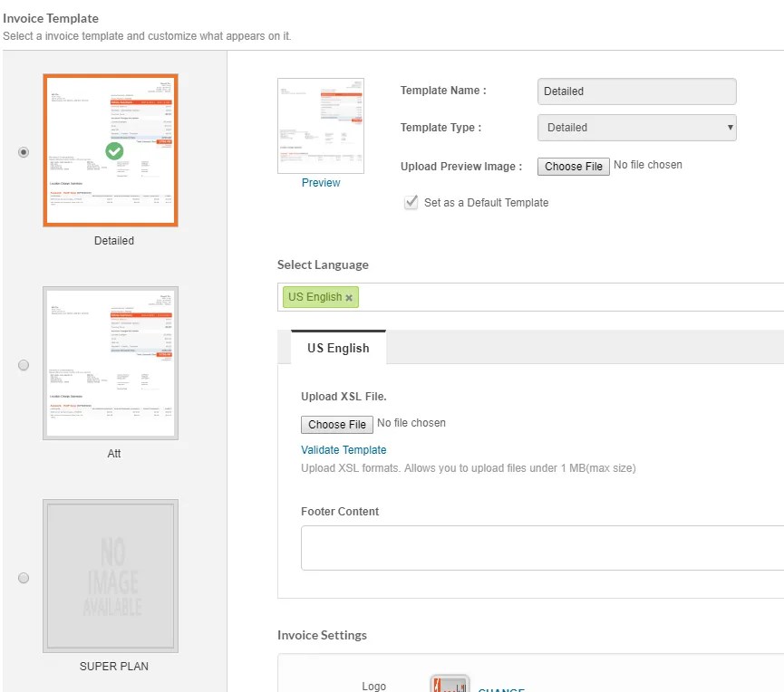Switch to the US English tab
This screenshot has width=784, height=692.
[338, 348]
